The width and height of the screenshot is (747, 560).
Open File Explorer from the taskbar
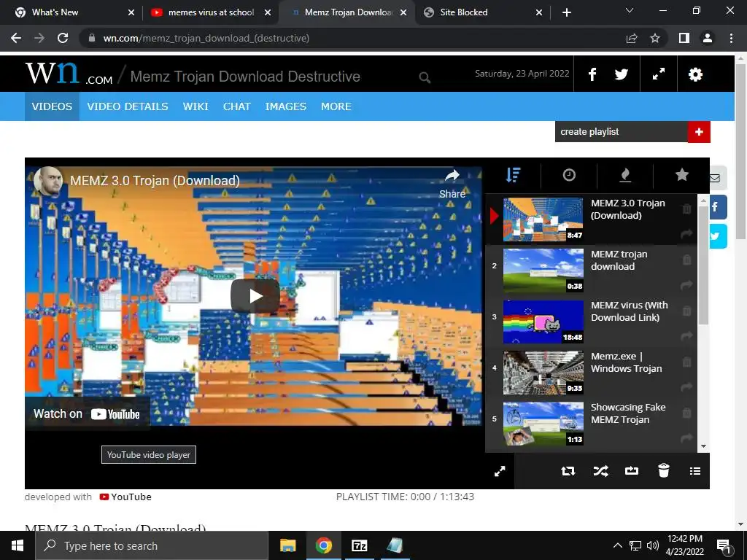click(x=287, y=545)
